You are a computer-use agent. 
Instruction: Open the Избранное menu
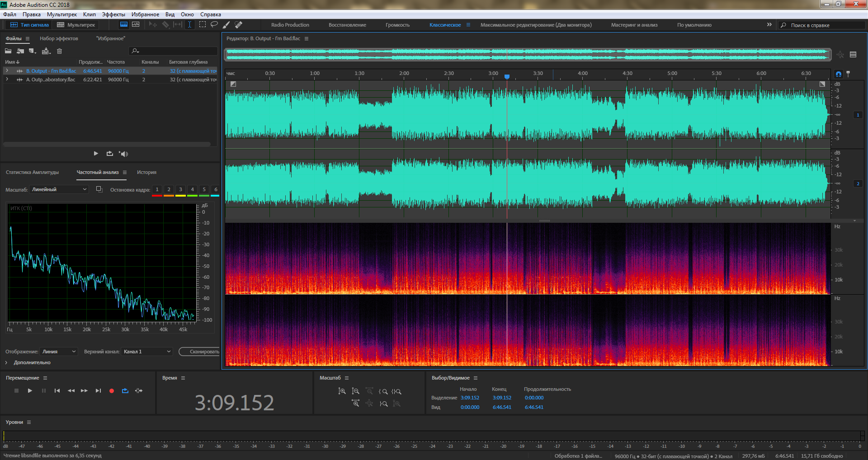tap(145, 14)
